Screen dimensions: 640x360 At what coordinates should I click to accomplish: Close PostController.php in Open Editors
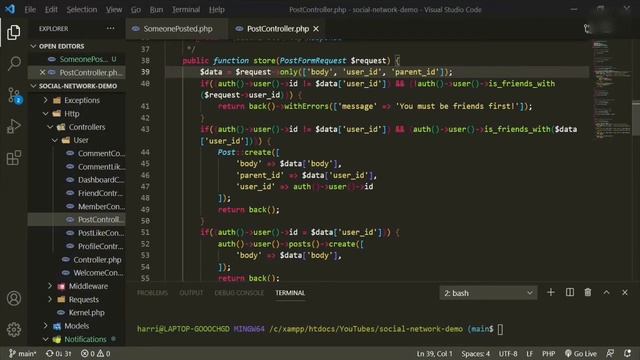click(42, 72)
